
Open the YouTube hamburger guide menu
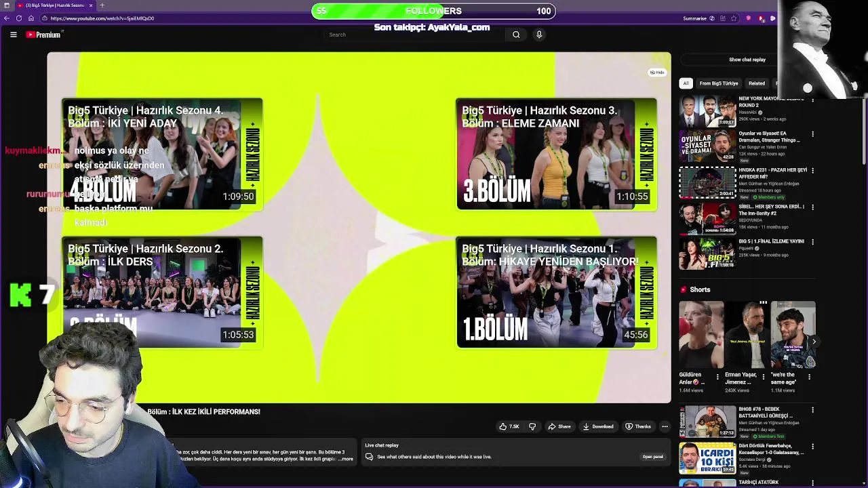[13, 35]
